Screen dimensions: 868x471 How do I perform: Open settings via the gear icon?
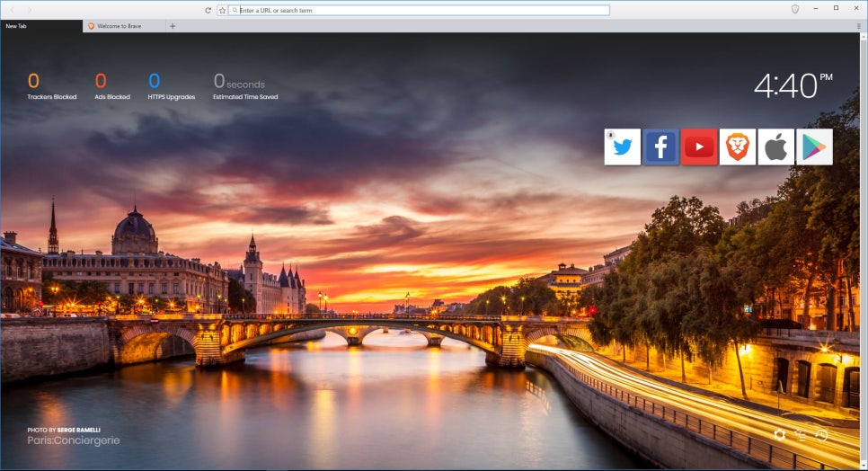click(x=779, y=435)
